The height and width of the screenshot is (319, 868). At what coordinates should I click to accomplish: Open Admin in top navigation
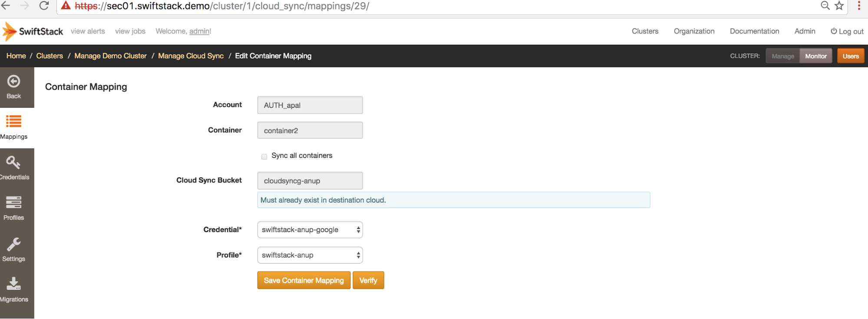805,31
